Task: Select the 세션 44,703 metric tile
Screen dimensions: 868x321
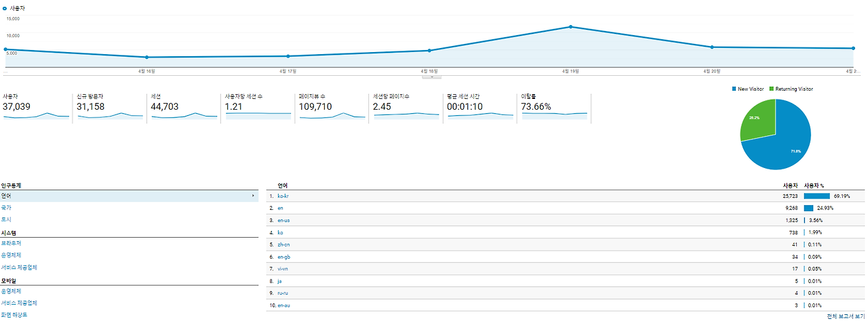Action: [184, 107]
